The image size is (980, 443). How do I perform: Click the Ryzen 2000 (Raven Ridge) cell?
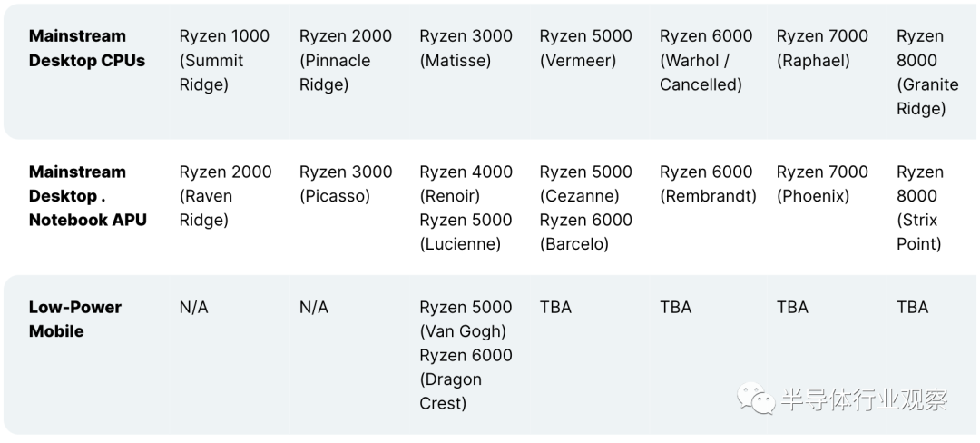(x=225, y=195)
